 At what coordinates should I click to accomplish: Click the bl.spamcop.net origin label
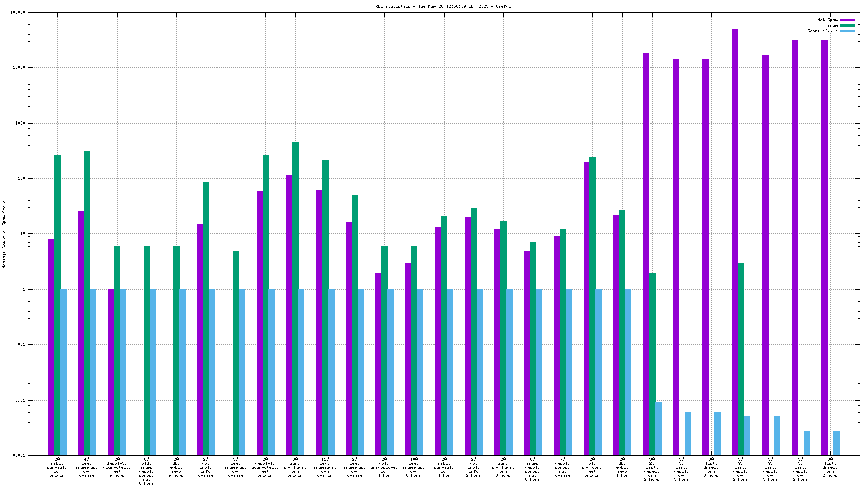point(592,467)
